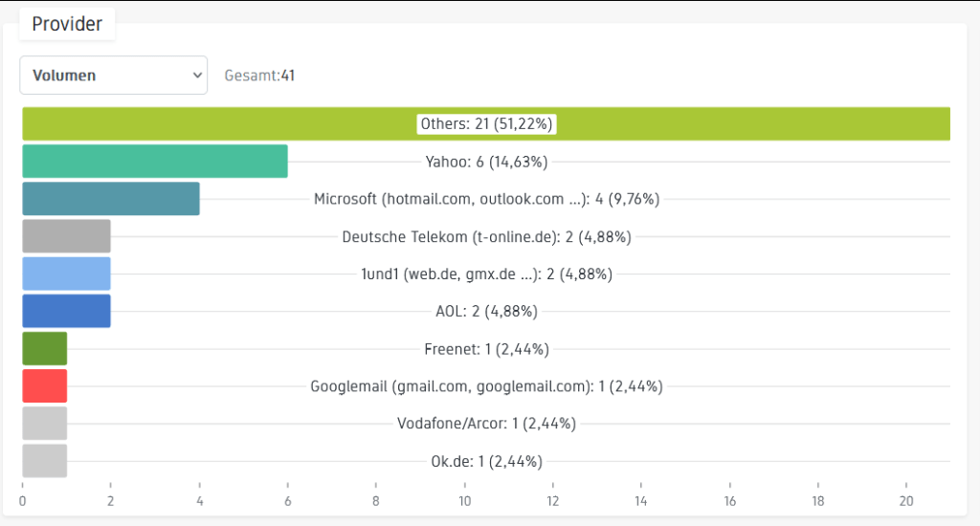
Task: Select the red Googlemail bar
Action: tap(44, 386)
